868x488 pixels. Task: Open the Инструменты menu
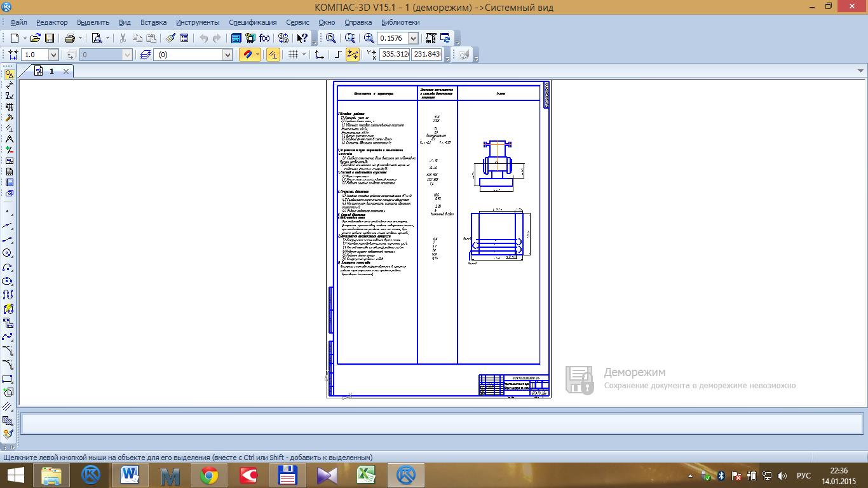198,22
